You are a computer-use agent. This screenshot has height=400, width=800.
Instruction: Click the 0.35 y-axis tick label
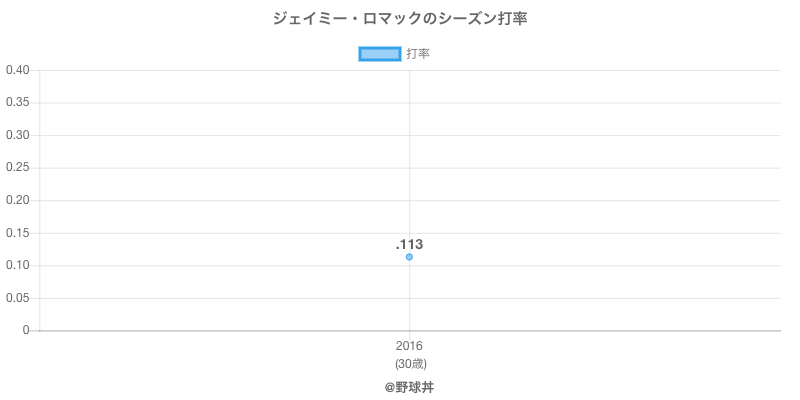point(18,103)
